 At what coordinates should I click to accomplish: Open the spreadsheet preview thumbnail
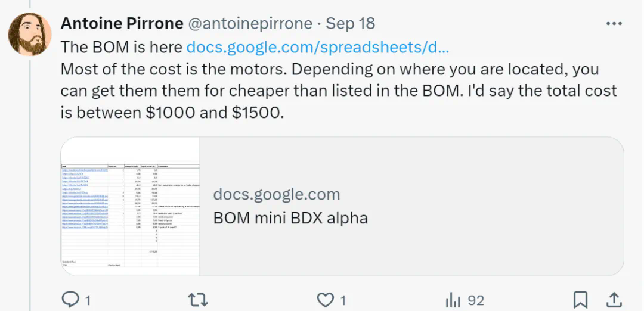tap(131, 206)
